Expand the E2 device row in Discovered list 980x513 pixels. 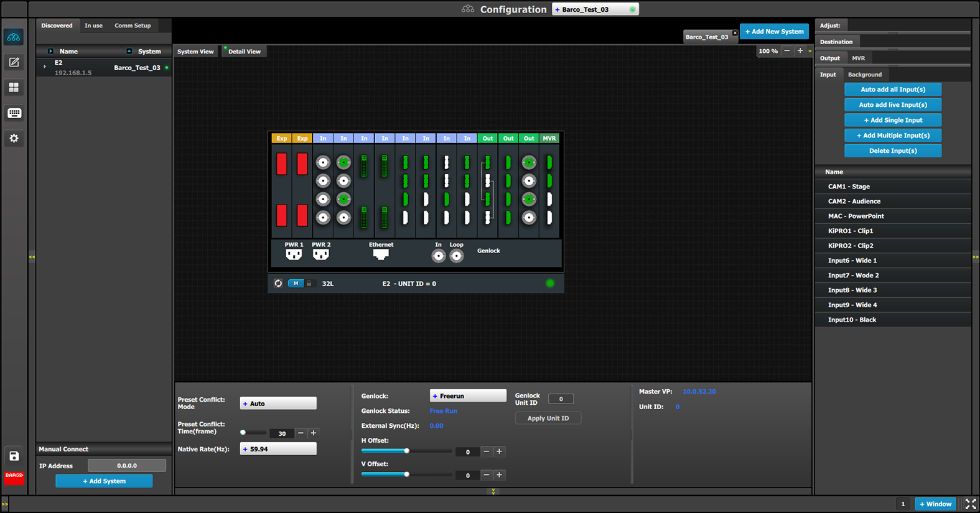tap(44, 67)
